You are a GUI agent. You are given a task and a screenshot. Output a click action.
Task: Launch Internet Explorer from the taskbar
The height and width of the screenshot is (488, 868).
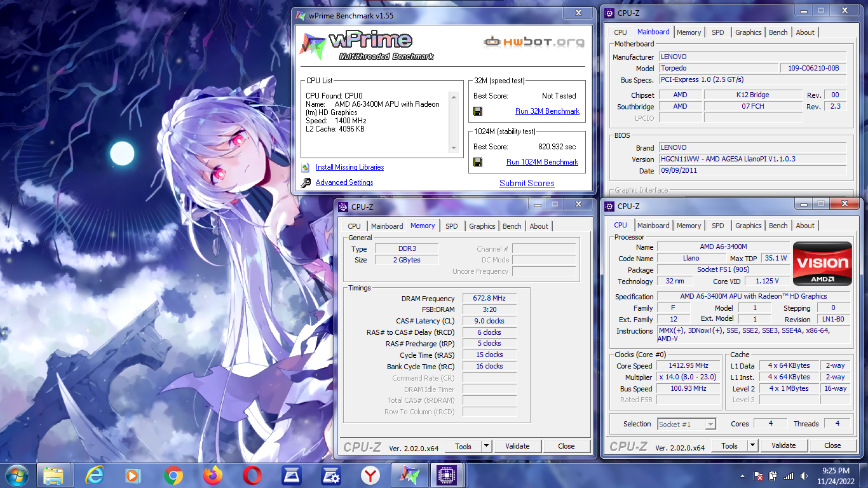tap(95, 475)
